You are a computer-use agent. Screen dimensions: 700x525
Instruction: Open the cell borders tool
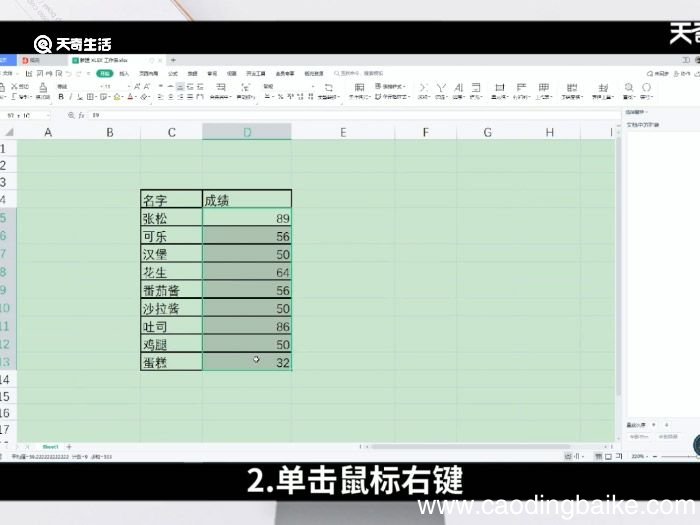(91, 96)
